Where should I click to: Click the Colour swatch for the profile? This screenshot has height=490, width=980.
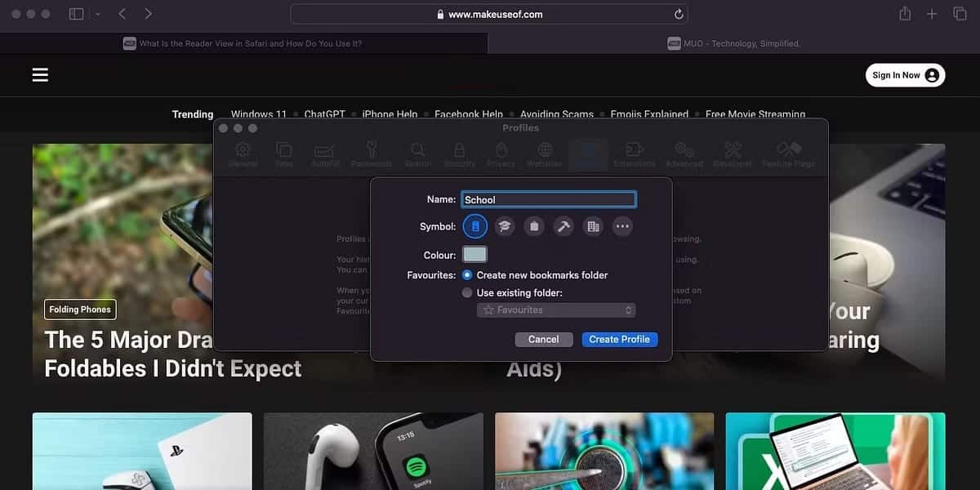474,254
